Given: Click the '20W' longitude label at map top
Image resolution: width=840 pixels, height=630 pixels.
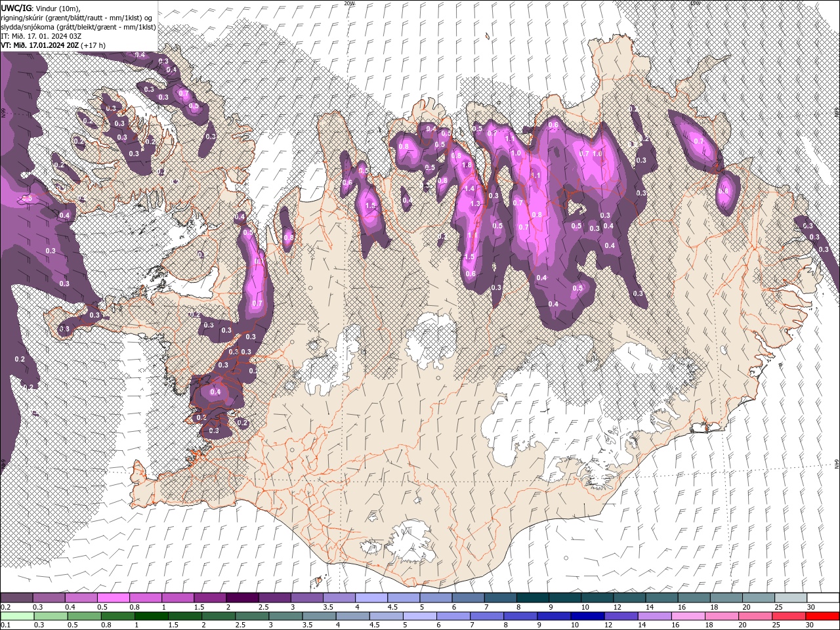Looking at the screenshot, I should click(349, 3).
